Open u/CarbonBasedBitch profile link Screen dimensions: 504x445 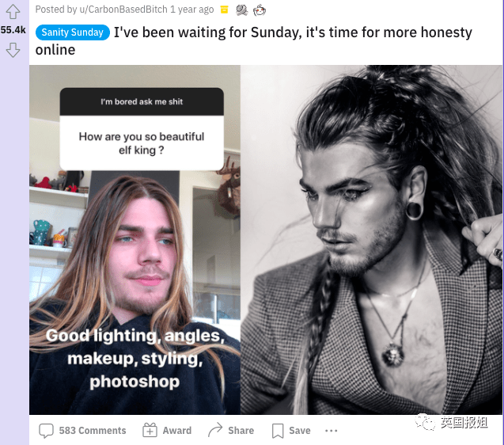123,10
